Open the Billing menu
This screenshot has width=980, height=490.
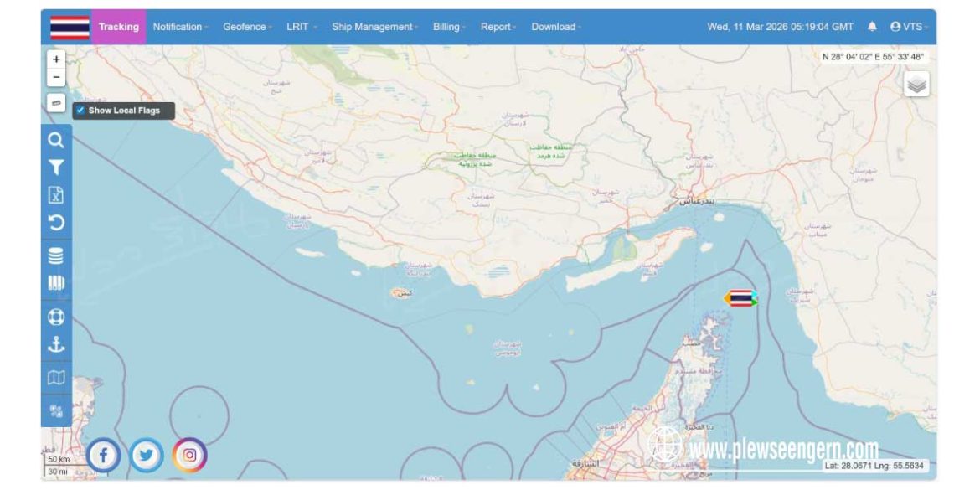tap(449, 27)
